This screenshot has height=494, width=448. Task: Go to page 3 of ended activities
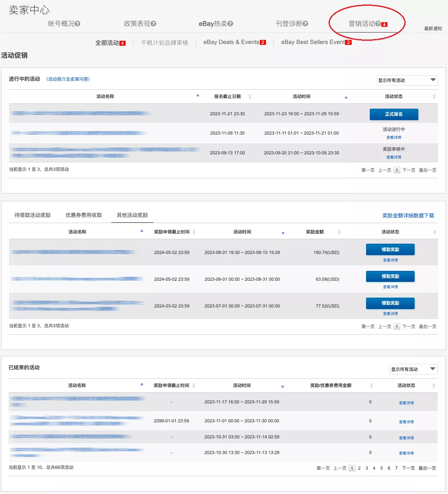[x=366, y=468]
